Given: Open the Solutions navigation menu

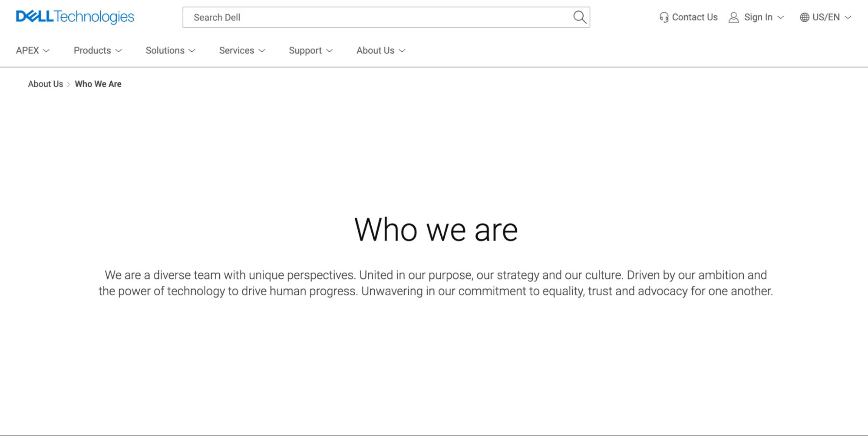Looking at the screenshot, I should [165, 50].
